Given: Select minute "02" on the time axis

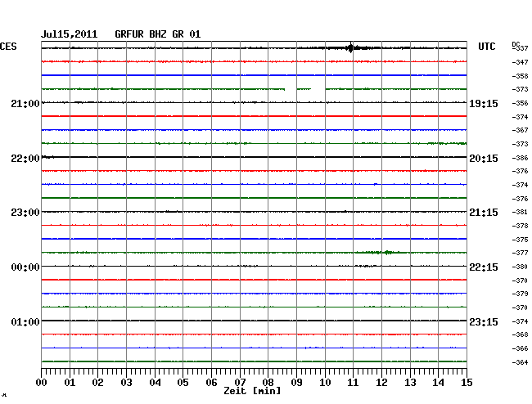Looking at the screenshot, I should 97,382.
